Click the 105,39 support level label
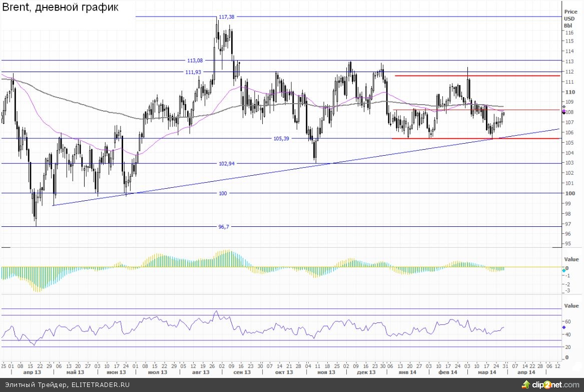The height and width of the screenshot is (392, 584). coord(281,138)
